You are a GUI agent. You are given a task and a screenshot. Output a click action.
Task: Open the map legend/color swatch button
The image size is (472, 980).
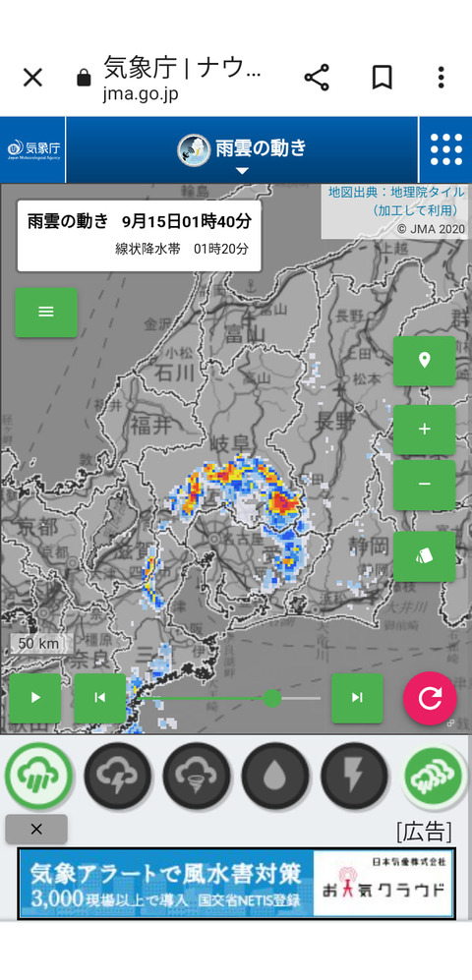pyautogui.click(x=425, y=556)
